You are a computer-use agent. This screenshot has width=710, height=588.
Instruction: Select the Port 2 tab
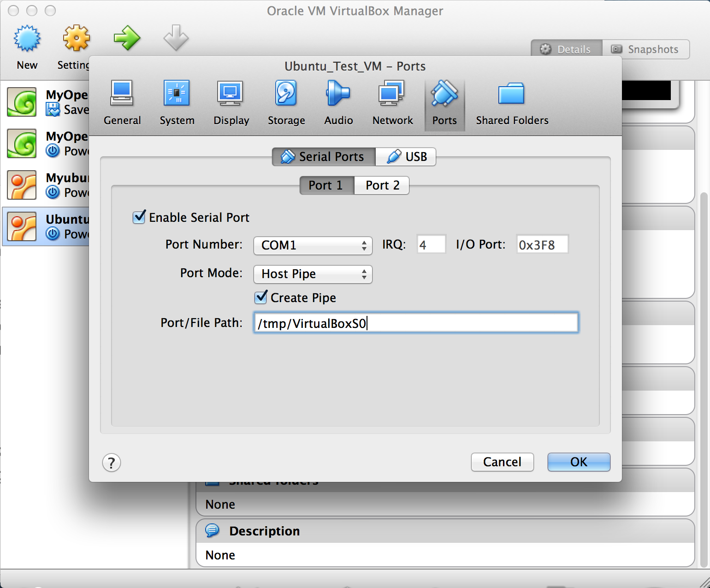click(382, 185)
